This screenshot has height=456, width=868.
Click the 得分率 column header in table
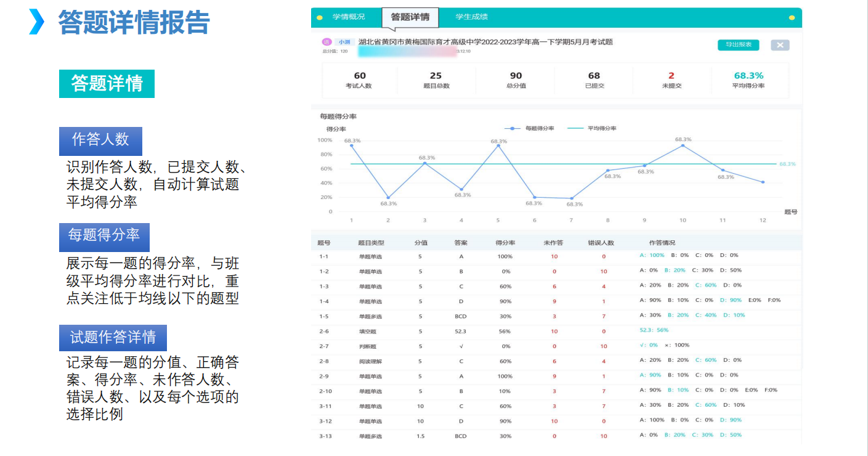(505, 243)
